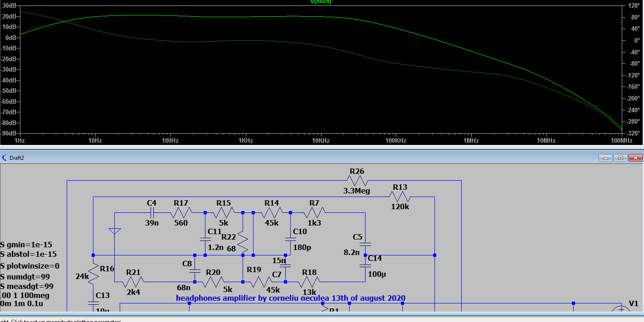This screenshot has width=644, height=322.
Task: Select capacitor symbol C8
Action: click(x=195, y=271)
